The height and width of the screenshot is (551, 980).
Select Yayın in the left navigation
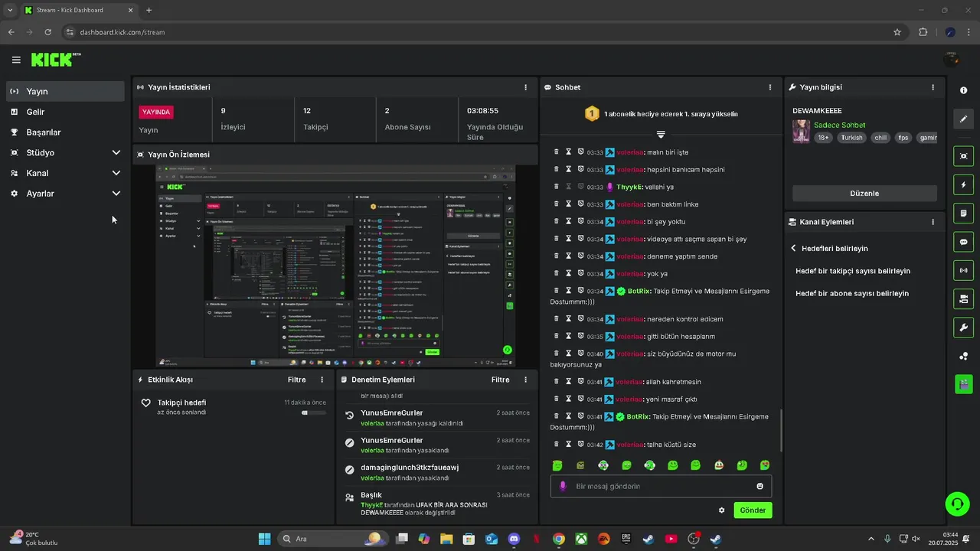tap(65, 91)
